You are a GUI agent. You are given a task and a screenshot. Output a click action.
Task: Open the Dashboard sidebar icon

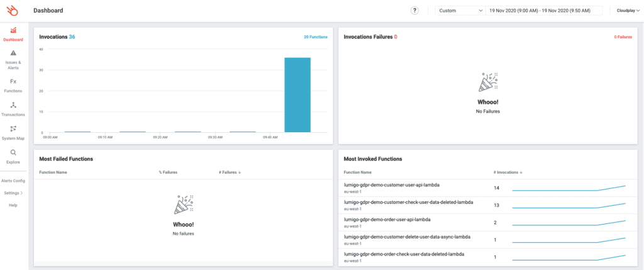[13, 30]
